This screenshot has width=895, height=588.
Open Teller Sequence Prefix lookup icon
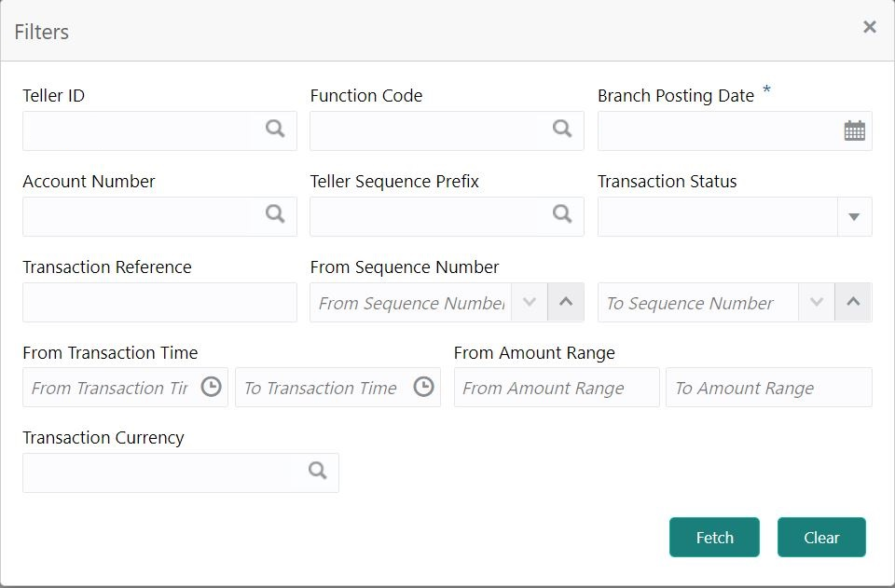pyautogui.click(x=562, y=215)
